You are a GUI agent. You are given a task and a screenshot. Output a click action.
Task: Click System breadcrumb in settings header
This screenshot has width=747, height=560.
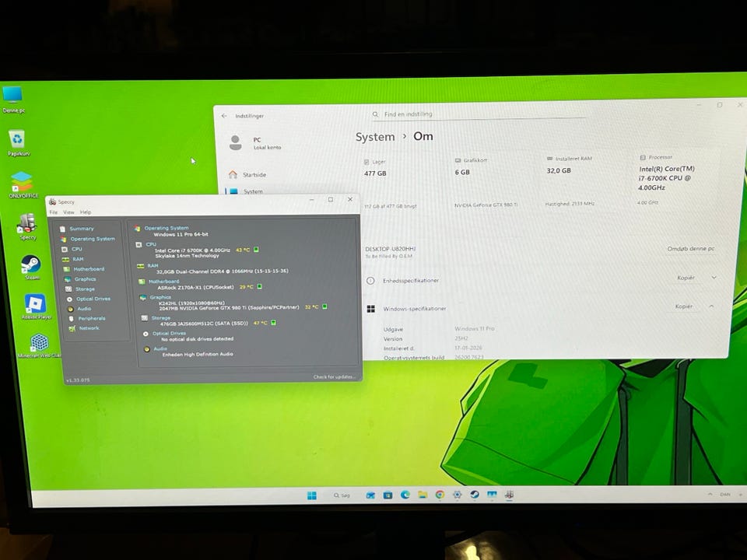click(375, 137)
